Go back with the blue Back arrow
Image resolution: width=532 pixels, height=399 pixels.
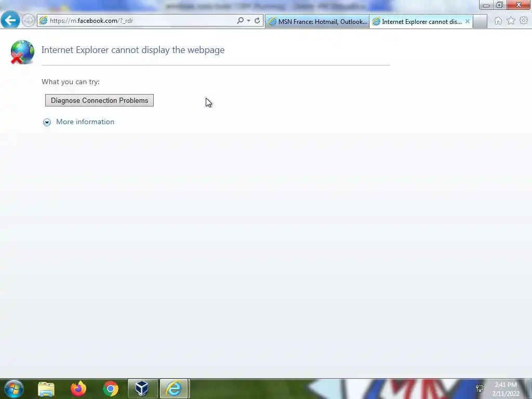10,20
